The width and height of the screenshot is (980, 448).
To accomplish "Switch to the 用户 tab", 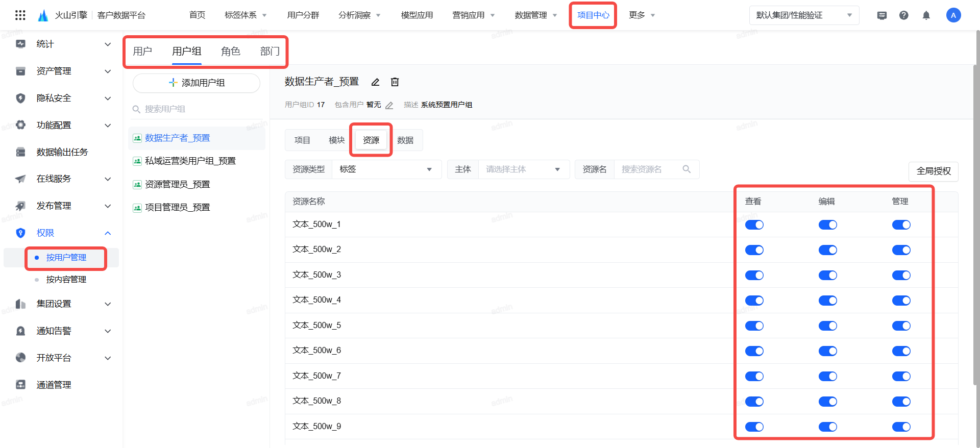I will pyautogui.click(x=142, y=51).
